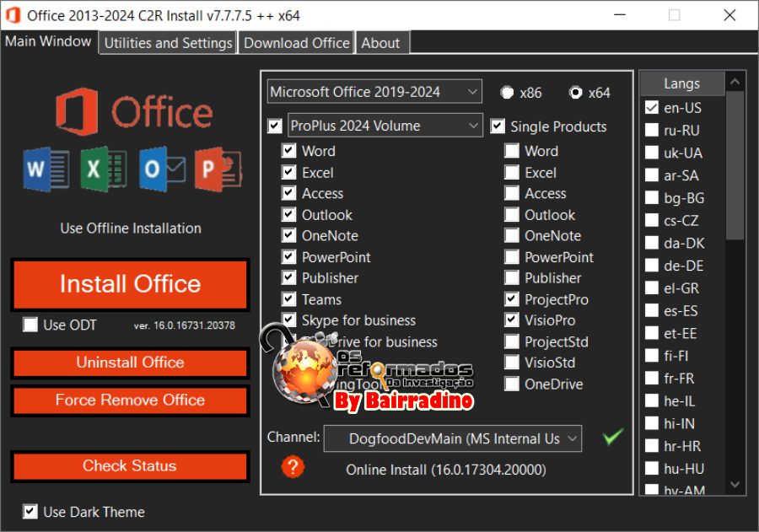This screenshot has height=532, width=759.
Task: Check Access under Single Products
Action: click(512, 193)
